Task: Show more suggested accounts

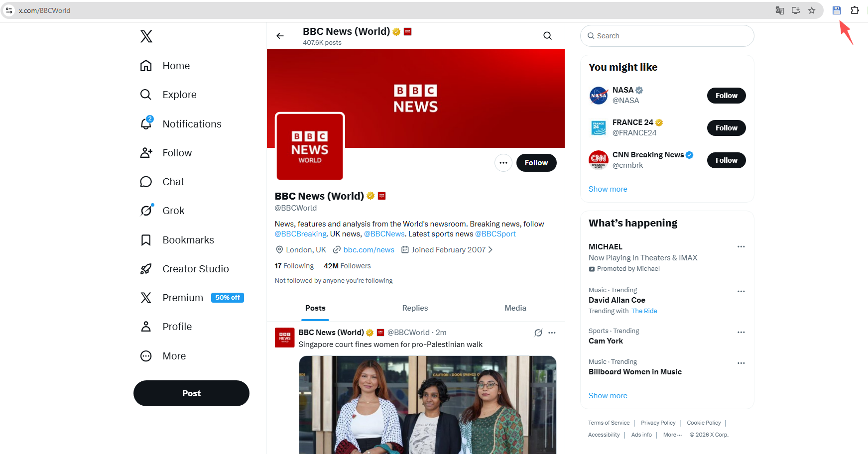Action: [x=608, y=189]
